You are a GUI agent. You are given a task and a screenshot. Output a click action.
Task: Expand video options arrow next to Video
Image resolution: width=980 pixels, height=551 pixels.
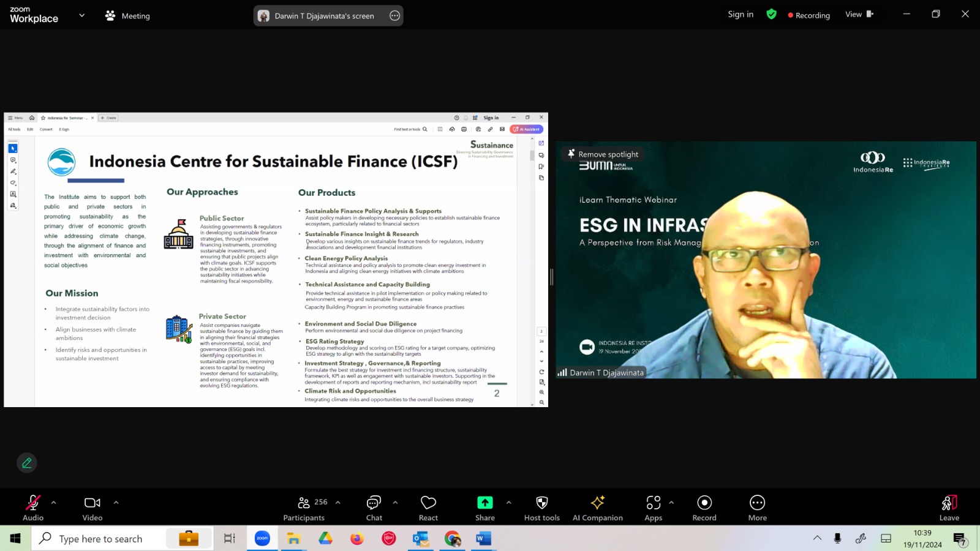pyautogui.click(x=116, y=503)
